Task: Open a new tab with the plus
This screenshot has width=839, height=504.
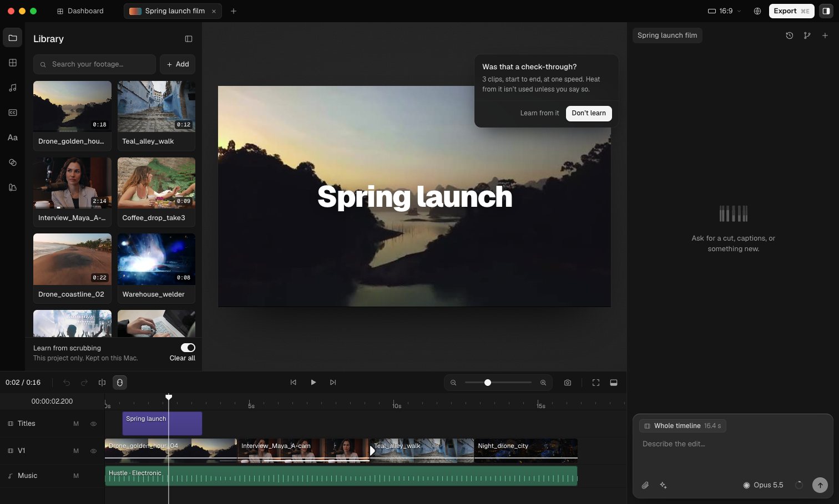Action: pyautogui.click(x=234, y=11)
